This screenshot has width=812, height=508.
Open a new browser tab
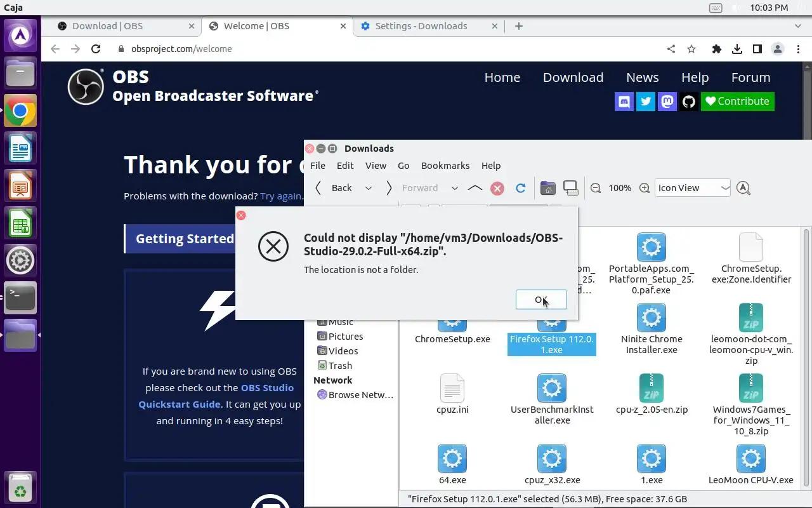click(519, 26)
